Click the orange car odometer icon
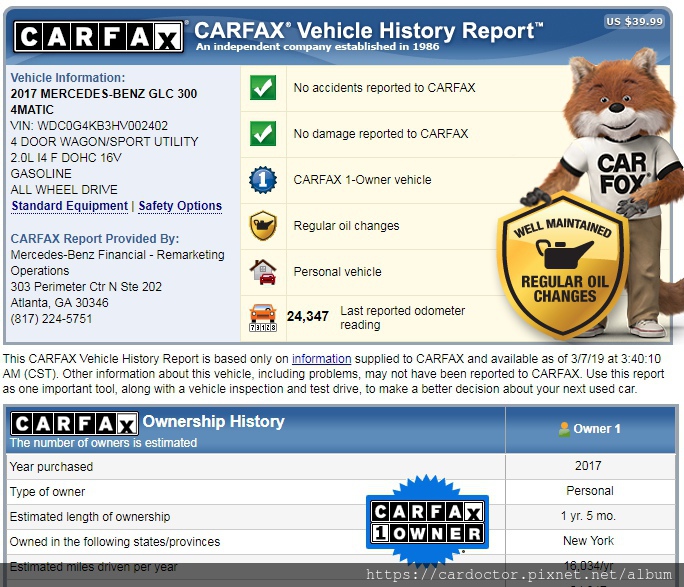The width and height of the screenshot is (684, 587). click(263, 317)
